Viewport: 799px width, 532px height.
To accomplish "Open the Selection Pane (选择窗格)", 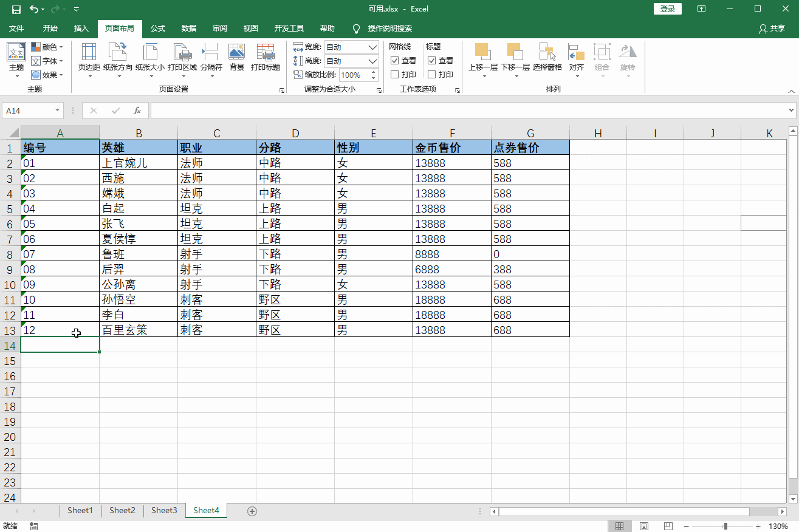I will (x=547, y=56).
